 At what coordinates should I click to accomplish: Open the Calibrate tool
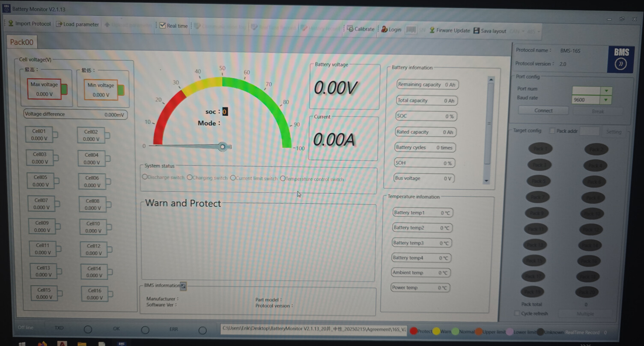(x=350, y=29)
